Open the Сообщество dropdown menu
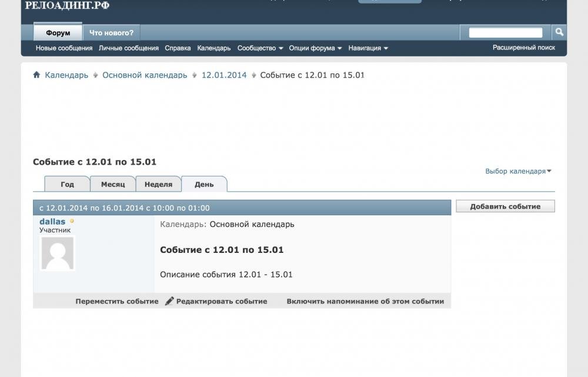588x377 pixels. (260, 48)
